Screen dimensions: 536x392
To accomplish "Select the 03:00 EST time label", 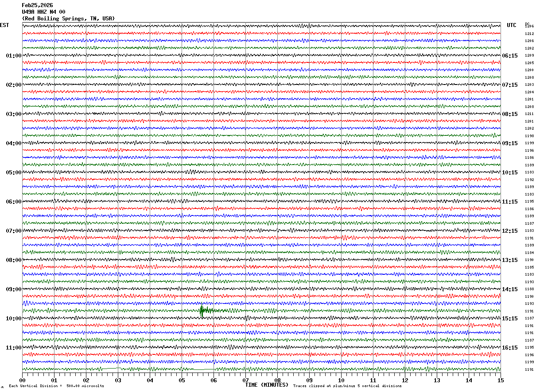I will (14, 114).
